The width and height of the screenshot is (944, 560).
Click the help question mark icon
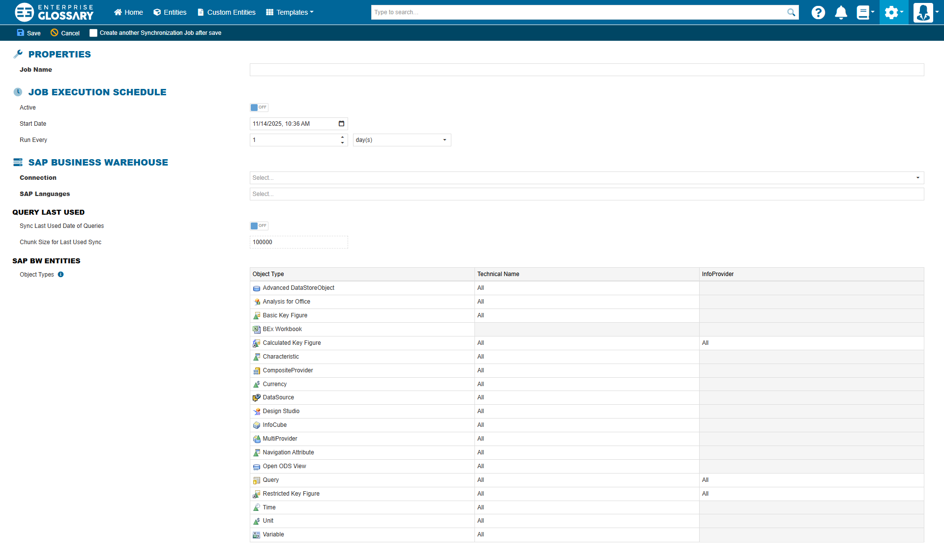coord(818,12)
